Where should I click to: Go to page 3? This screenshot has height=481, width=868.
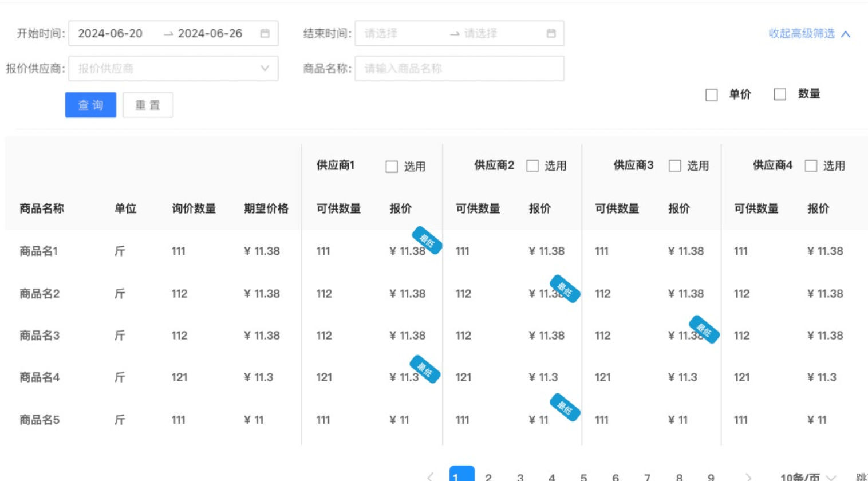click(x=520, y=476)
